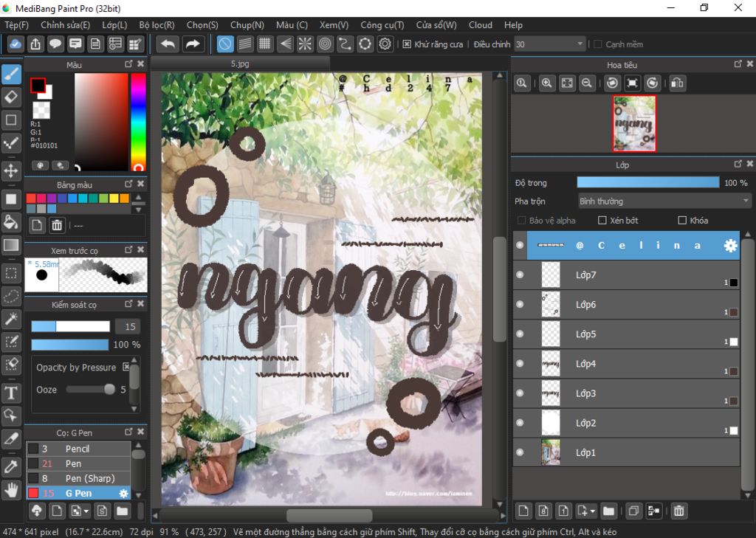The width and height of the screenshot is (756, 538).
Task: Open the Điều chỉnh value dropdown
Action: [x=580, y=44]
